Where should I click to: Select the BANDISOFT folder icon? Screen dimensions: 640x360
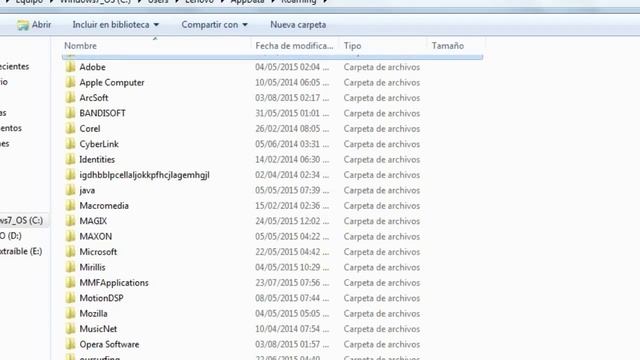(x=71, y=113)
